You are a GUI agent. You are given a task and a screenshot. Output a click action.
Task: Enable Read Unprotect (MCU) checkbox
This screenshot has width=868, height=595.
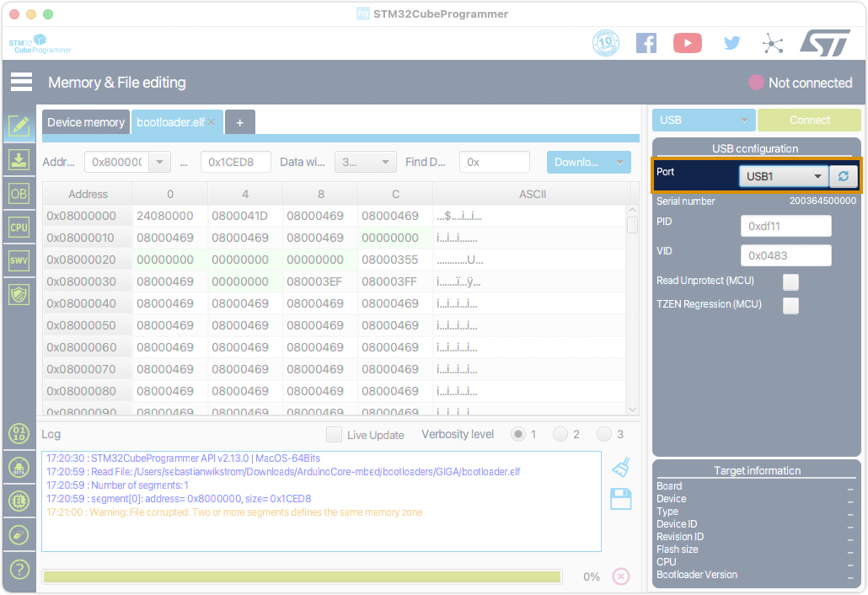(x=790, y=281)
